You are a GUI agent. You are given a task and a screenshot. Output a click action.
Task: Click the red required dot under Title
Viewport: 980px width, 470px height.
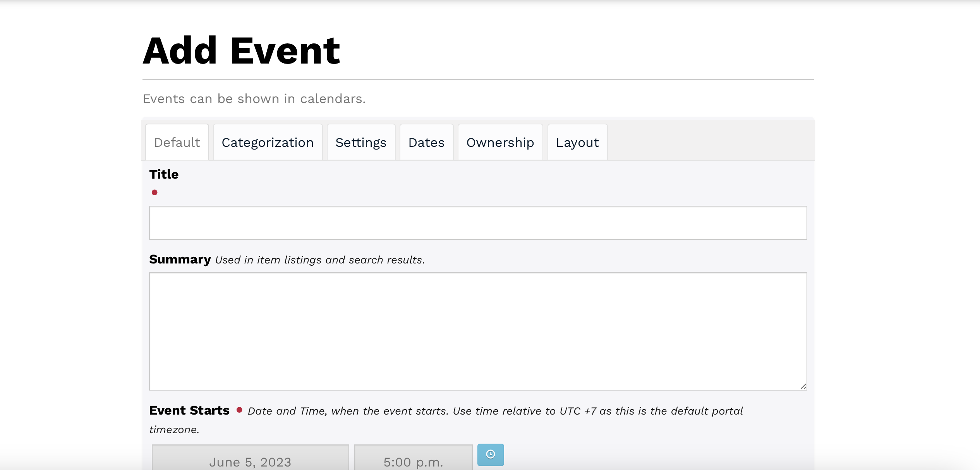click(x=154, y=193)
